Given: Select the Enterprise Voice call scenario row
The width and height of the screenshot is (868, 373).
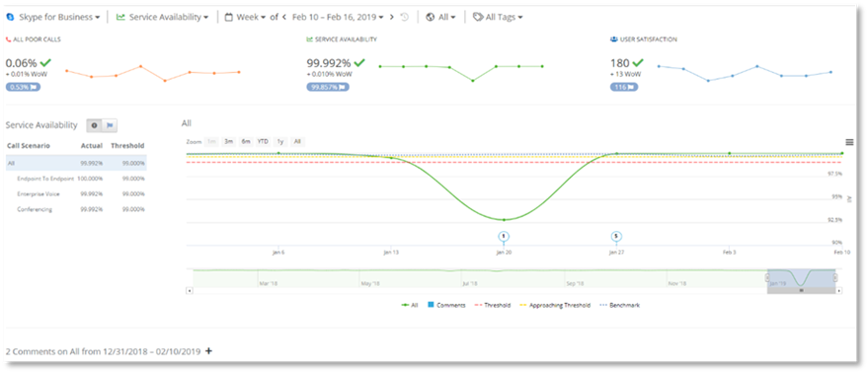Looking at the screenshot, I should point(76,194).
